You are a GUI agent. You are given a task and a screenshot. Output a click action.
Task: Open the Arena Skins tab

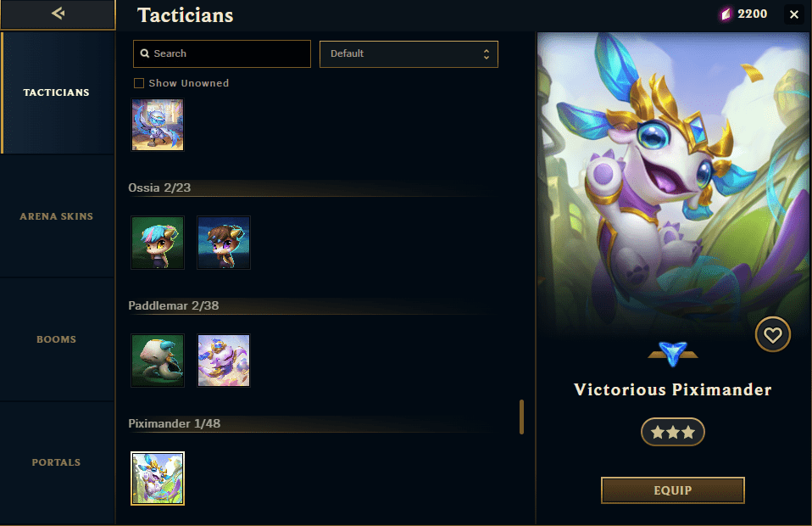click(57, 216)
